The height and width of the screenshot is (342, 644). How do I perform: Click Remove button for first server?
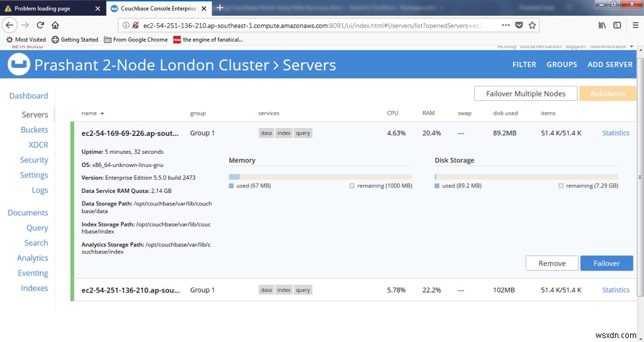[552, 263]
